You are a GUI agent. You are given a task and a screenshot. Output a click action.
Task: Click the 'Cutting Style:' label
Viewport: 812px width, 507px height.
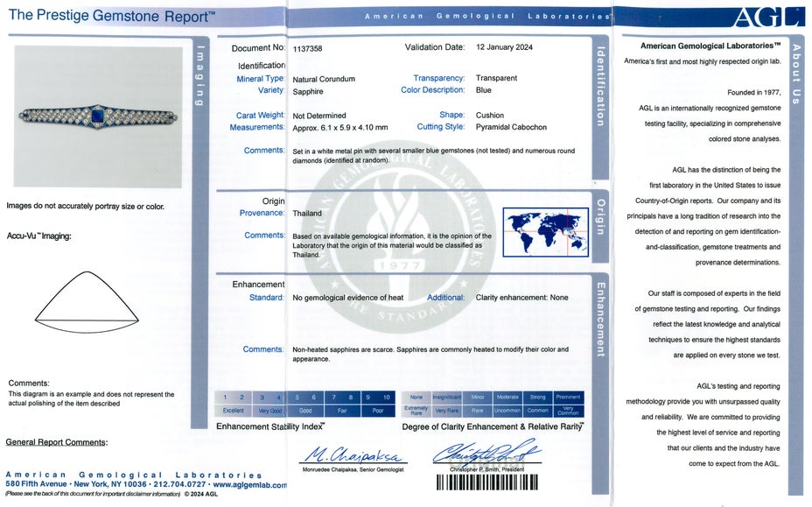pos(441,126)
